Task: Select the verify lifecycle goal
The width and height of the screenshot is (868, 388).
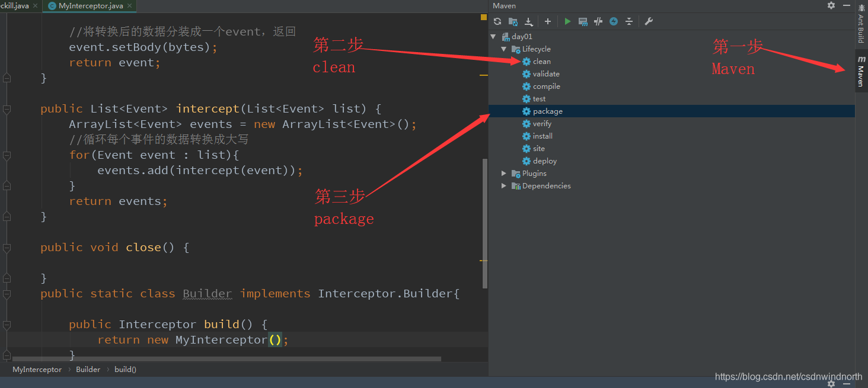Action: tap(542, 124)
